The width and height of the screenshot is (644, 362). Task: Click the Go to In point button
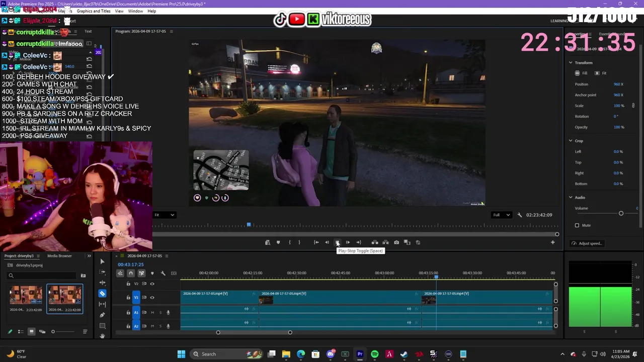[x=316, y=242]
